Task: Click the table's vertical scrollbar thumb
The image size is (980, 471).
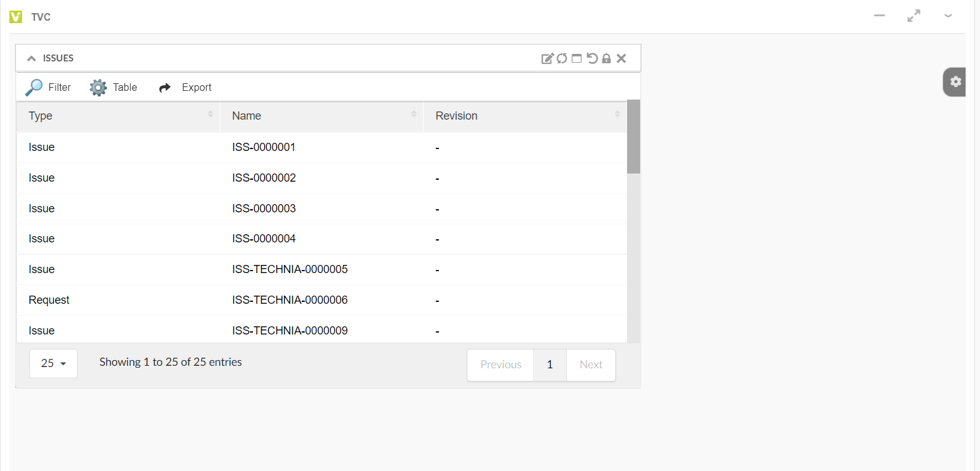Action: point(633,137)
